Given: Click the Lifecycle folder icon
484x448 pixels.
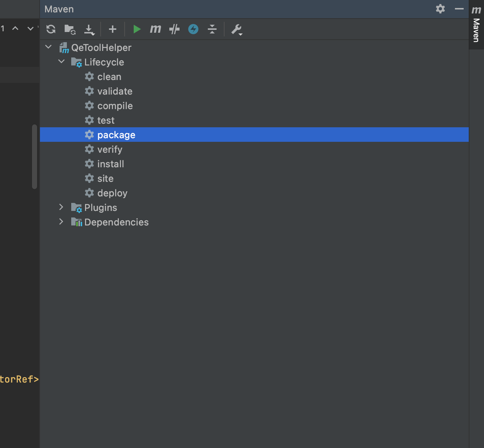Looking at the screenshot, I should point(76,62).
